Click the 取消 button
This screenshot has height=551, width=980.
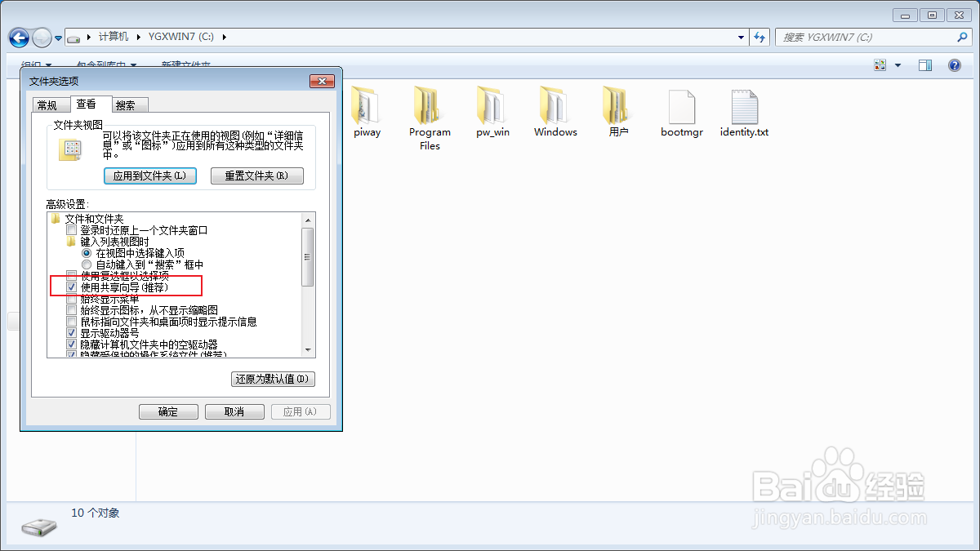point(234,411)
